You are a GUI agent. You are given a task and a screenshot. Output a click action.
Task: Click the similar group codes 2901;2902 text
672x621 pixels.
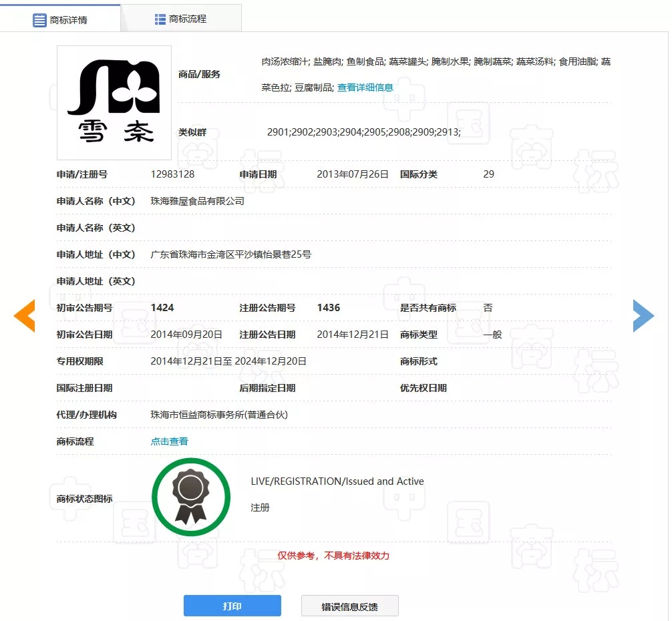(364, 132)
